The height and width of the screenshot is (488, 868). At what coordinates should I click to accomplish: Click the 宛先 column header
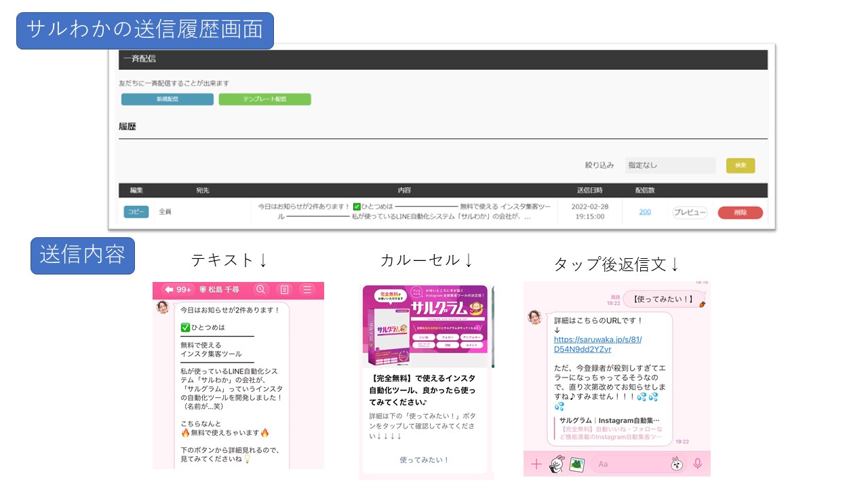pyautogui.click(x=203, y=190)
